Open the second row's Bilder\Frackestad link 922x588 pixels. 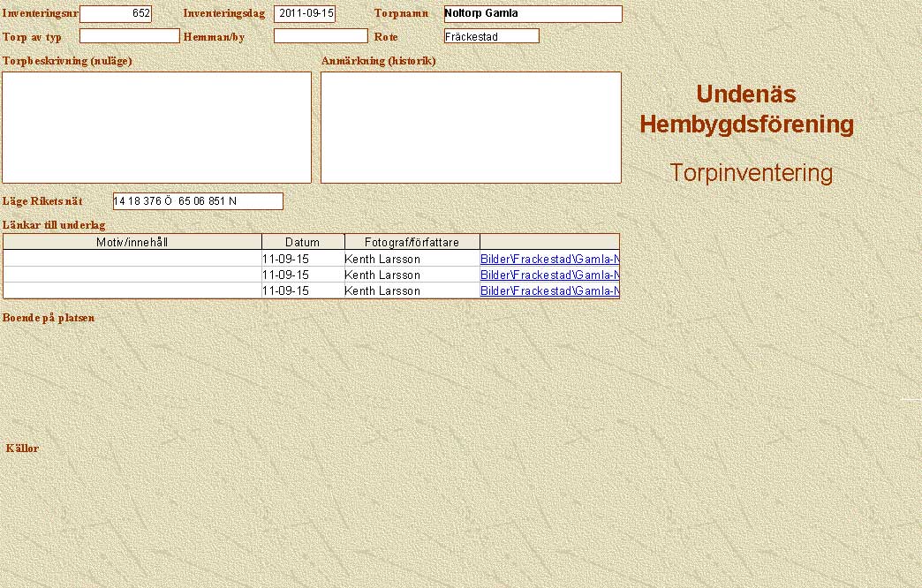click(548, 275)
